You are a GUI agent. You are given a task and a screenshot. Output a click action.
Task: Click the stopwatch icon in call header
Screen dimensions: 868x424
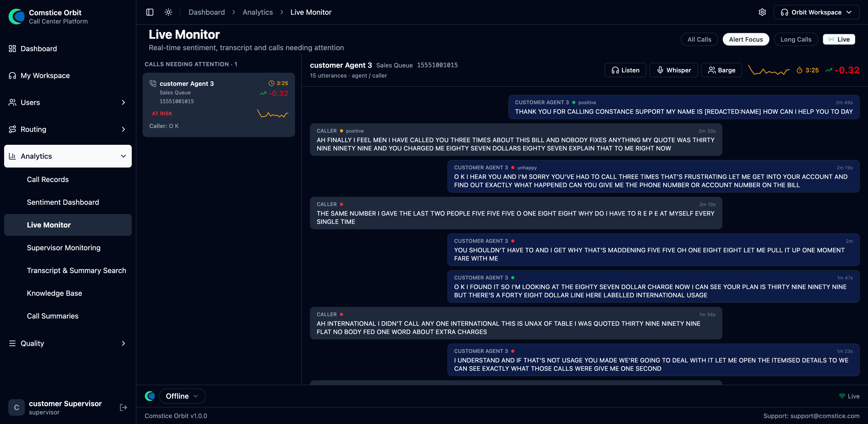tap(799, 70)
